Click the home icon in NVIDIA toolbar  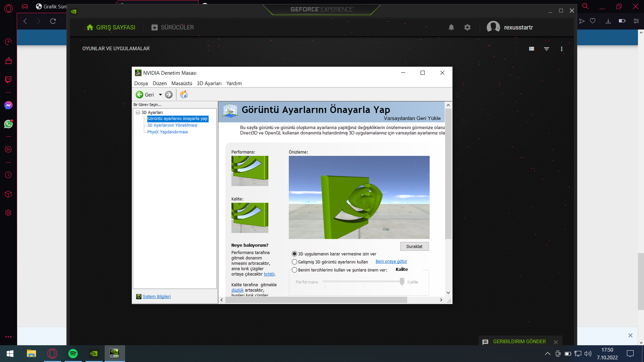pyautogui.click(x=184, y=95)
